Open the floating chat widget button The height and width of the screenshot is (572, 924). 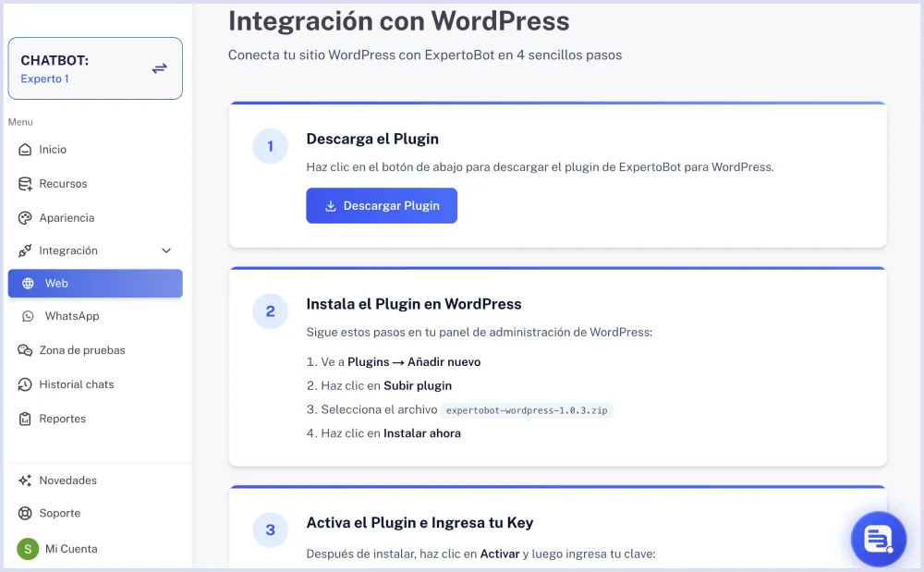coord(878,539)
